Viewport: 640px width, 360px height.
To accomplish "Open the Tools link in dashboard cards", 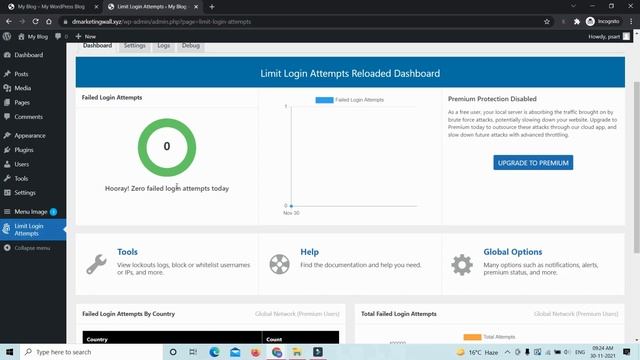I will [x=127, y=252].
